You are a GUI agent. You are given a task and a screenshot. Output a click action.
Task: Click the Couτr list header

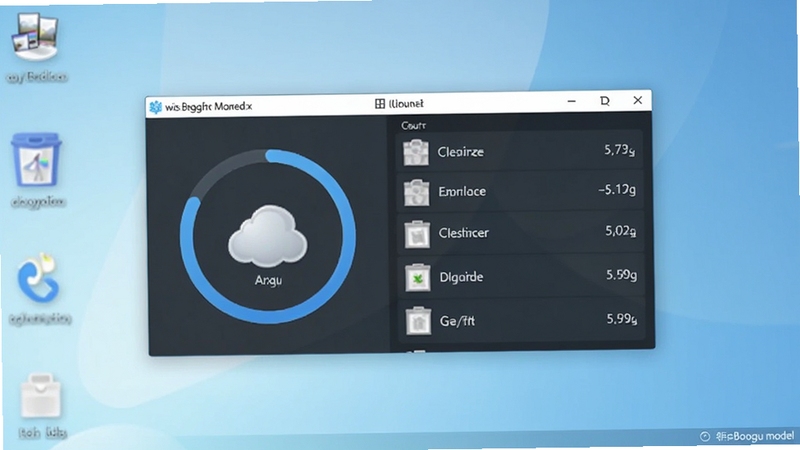point(413,126)
